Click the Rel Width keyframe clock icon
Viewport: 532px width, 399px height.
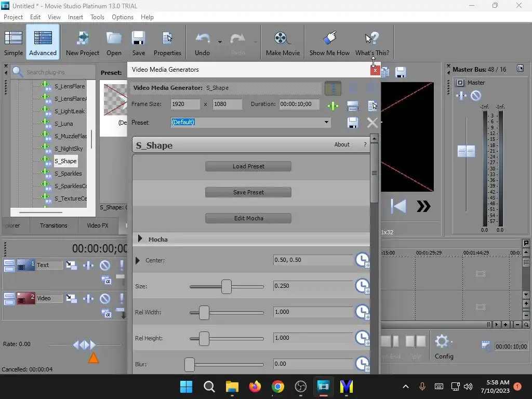click(362, 312)
